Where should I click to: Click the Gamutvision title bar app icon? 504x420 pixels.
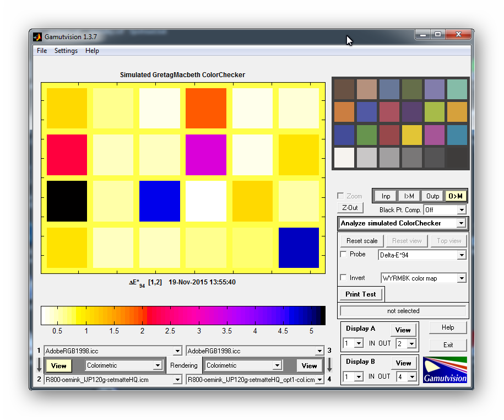pos(37,37)
